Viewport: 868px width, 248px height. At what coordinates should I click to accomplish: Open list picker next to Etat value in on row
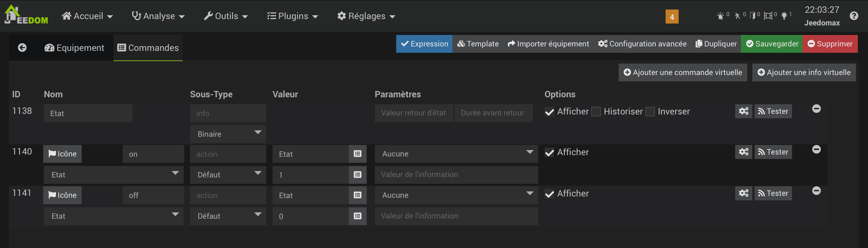point(357,154)
